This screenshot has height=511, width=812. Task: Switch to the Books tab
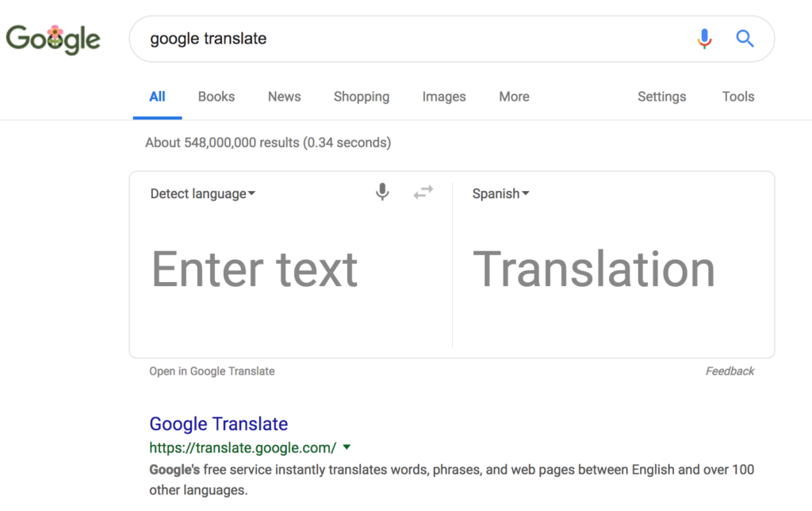click(216, 97)
